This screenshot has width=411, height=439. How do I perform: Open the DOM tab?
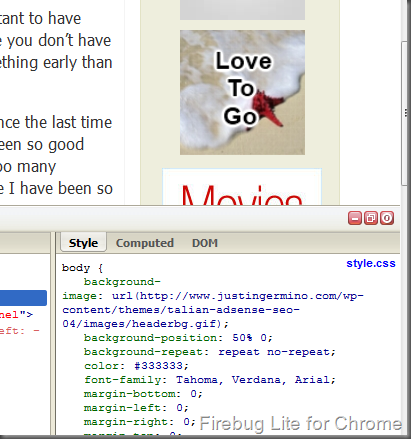(x=205, y=243)
